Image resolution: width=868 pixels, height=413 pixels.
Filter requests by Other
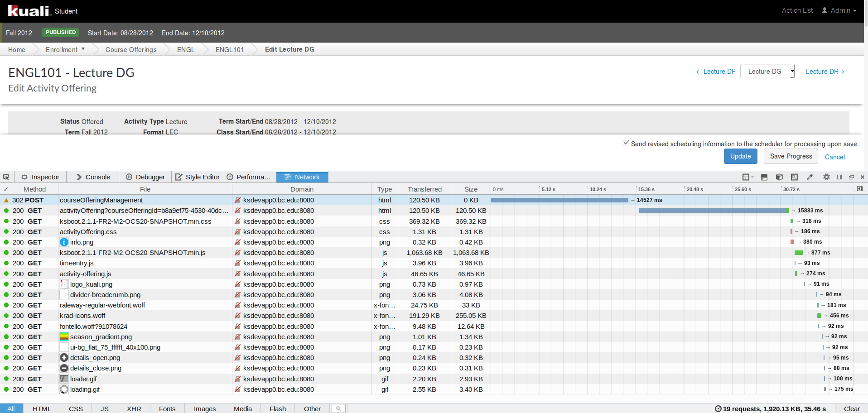[312, 408]
